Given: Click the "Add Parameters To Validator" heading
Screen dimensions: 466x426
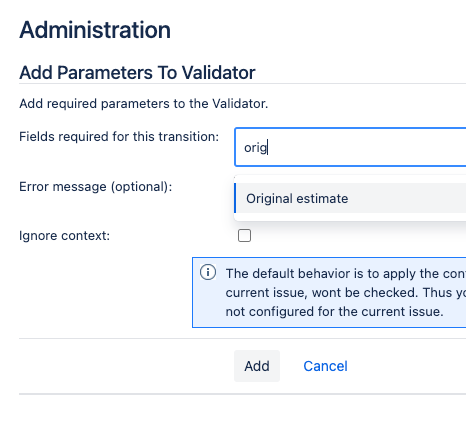Looking at the screenshot, I should coord(137,73).
